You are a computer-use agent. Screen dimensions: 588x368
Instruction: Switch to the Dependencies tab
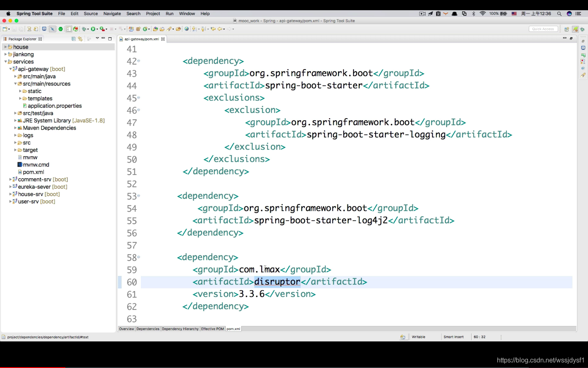148,329
